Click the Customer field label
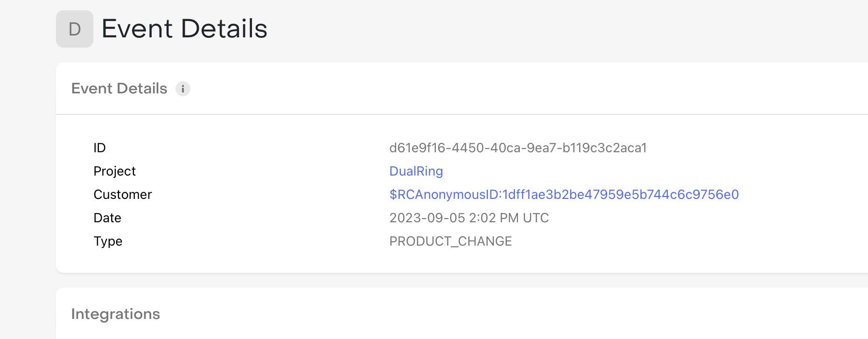The image size is (868, 339). [x=123, y=194]
